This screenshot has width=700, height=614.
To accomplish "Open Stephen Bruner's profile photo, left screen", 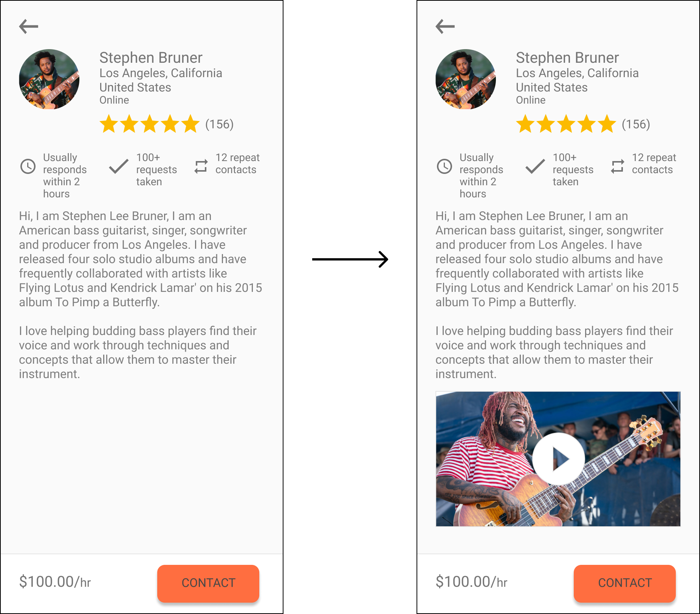I will [x=49, y=79].
